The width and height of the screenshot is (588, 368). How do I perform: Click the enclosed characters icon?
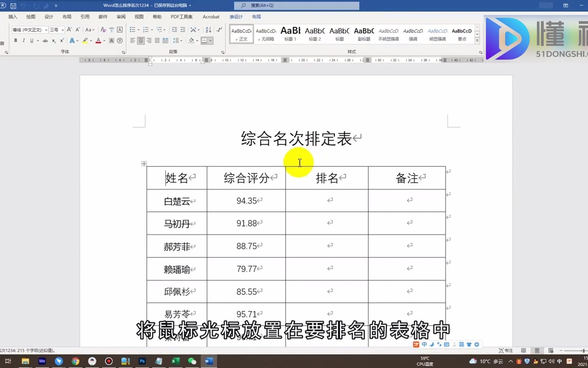pyautogui.click(x=120, y=41)
